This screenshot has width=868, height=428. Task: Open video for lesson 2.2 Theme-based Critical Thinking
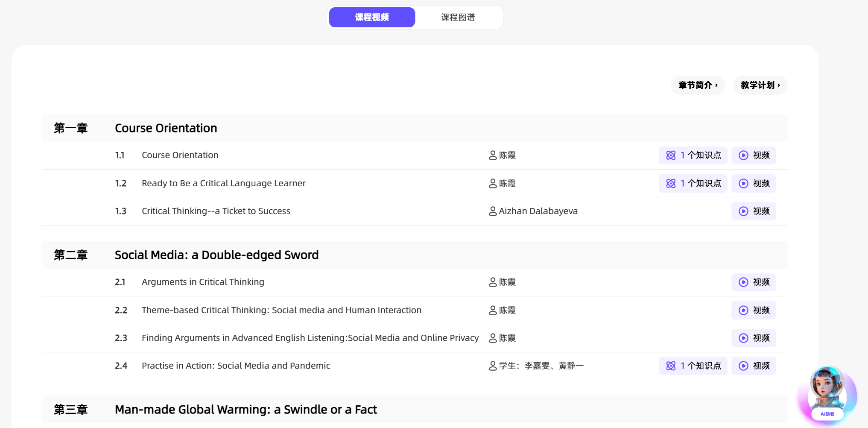pos(754,311)
